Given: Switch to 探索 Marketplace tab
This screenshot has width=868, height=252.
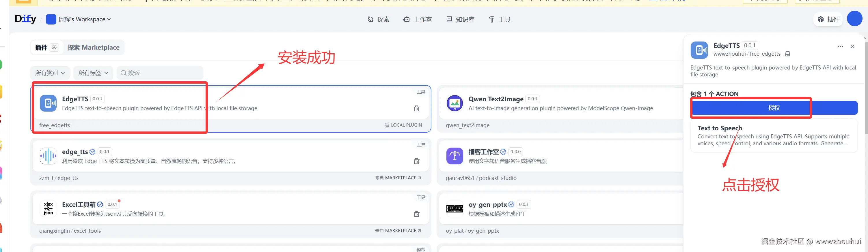Looking at the screenshot, I should tap(93, 48).
